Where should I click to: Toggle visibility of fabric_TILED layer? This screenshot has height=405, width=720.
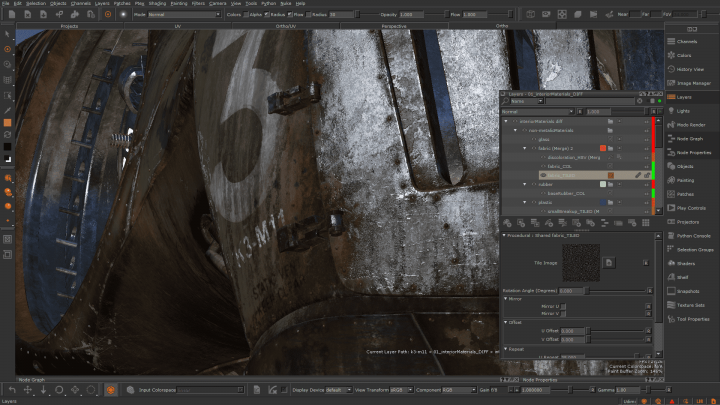543,174
